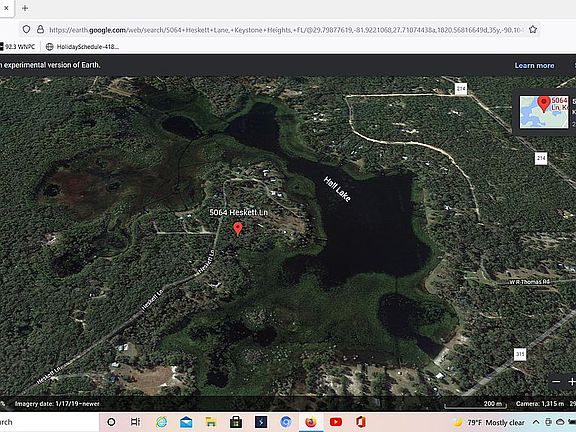Viewport: 576px width, 432px height.
Task: Open the blue circular browser icon in taskbar
Action: tap(286, 422)
